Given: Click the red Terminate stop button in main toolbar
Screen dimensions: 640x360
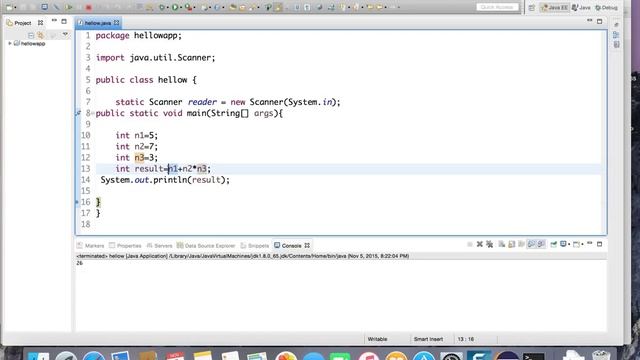Looking at the screenshot, I should [x=88, y=7].
